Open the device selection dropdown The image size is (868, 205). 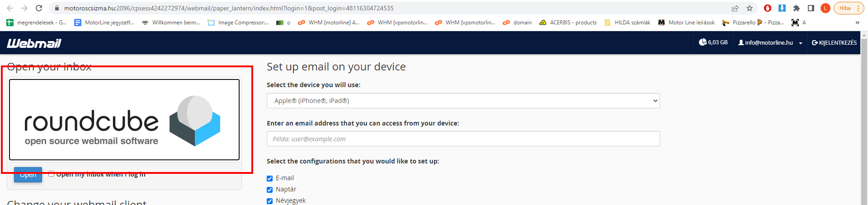coord(463,101)
